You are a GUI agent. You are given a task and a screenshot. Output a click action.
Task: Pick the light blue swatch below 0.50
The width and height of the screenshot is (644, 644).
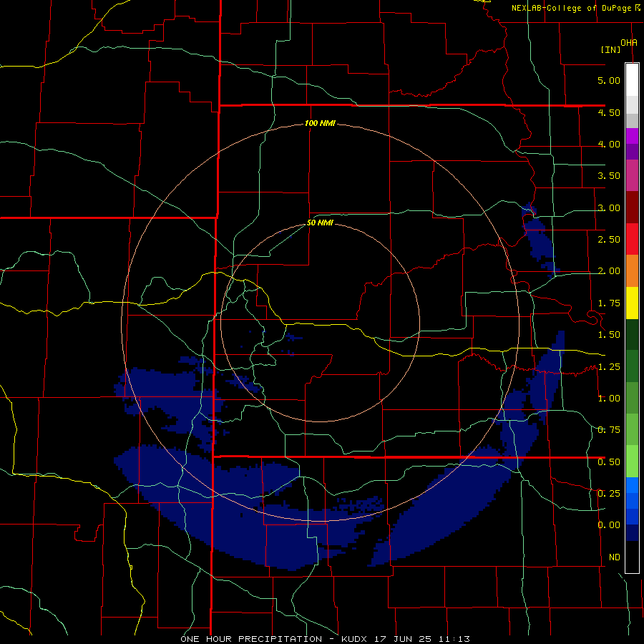point(632,485)
